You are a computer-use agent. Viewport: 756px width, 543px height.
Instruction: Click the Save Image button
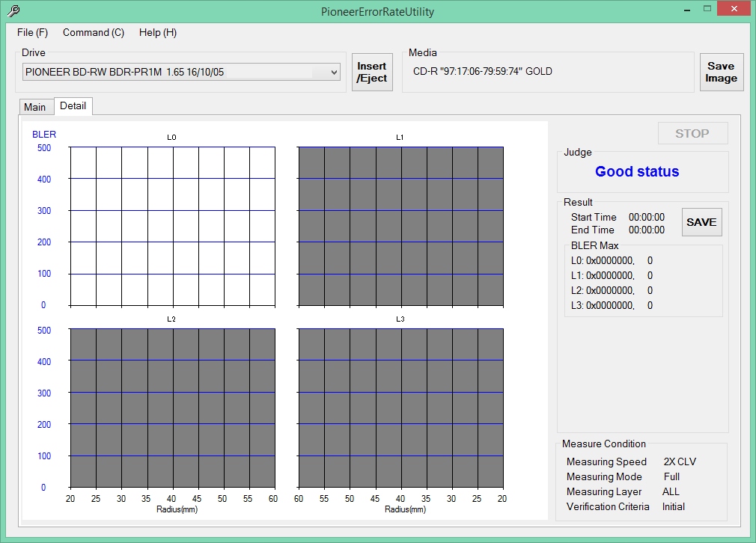pyautogui.click(x=721, y=72)
